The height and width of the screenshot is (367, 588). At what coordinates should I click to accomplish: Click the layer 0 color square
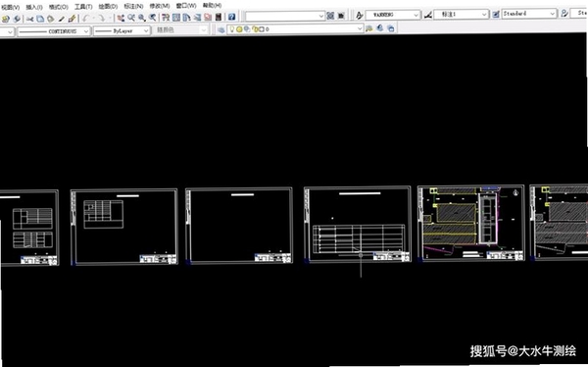(x=262, y=29)
